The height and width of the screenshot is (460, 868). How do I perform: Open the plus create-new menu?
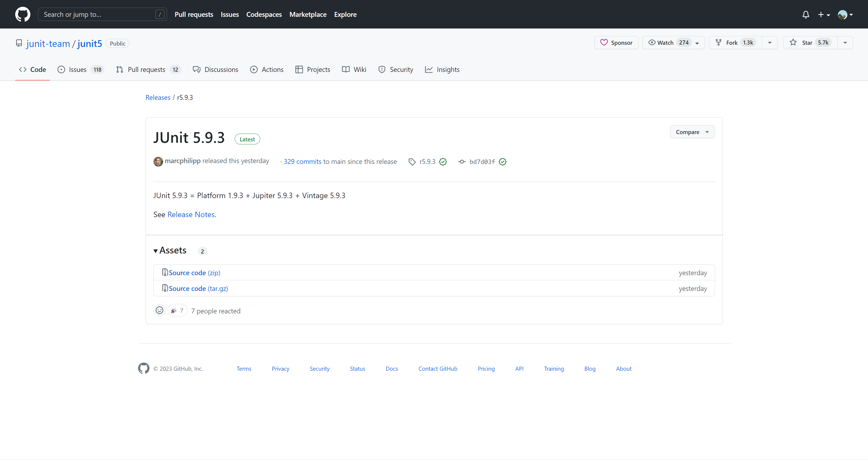point(824,14)
